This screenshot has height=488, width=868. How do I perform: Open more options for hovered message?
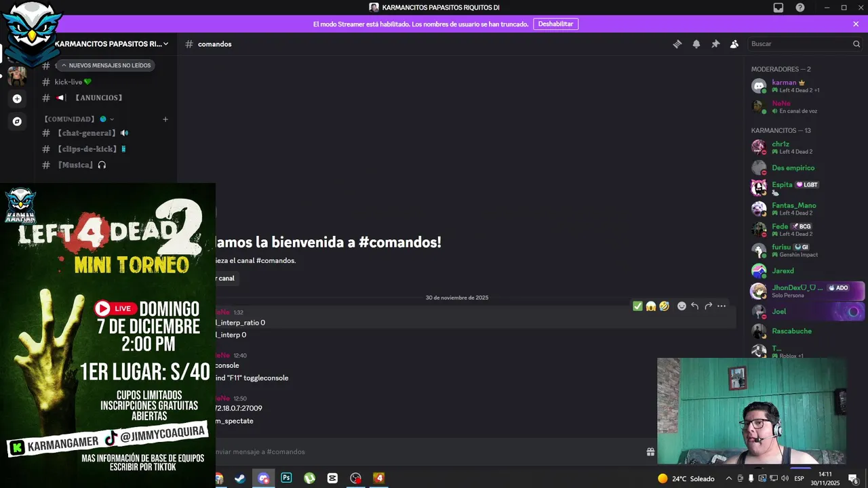[x=722, y=306]
